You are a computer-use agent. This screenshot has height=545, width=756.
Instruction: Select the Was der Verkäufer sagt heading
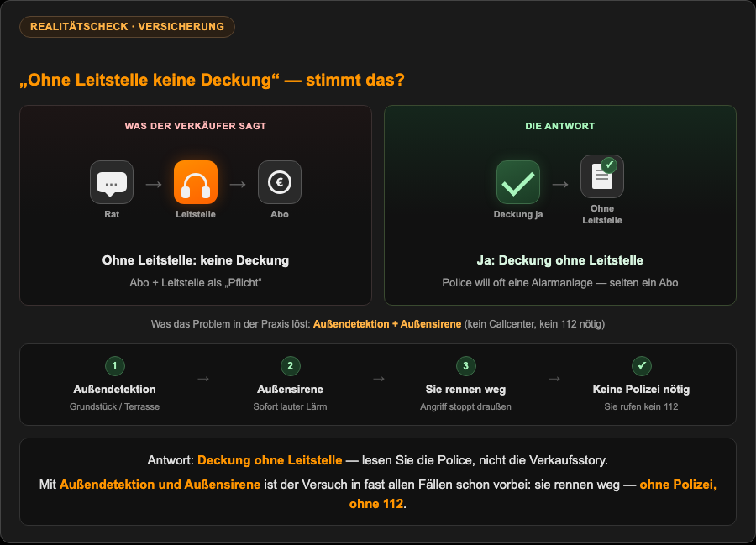coord(195,126)
